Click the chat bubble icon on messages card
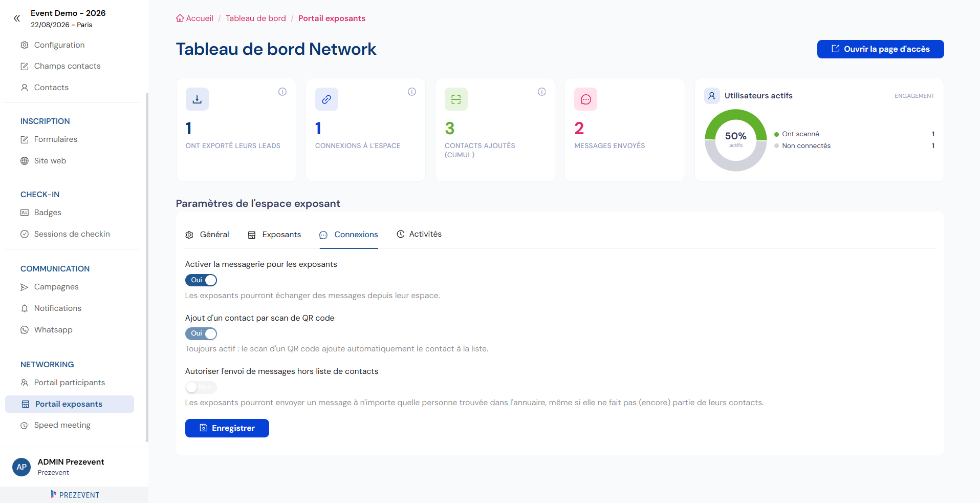This screenshot has height=503, width=980. 586,99
